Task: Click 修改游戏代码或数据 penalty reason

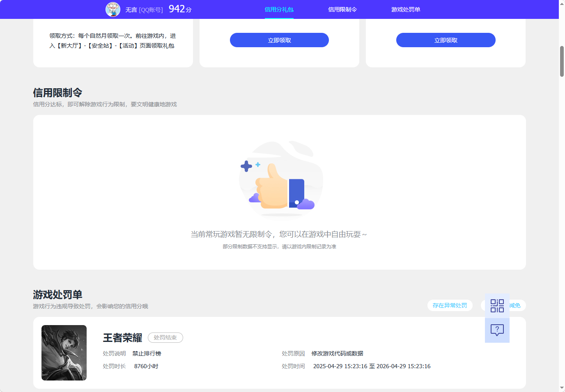Action: [338, 353]
